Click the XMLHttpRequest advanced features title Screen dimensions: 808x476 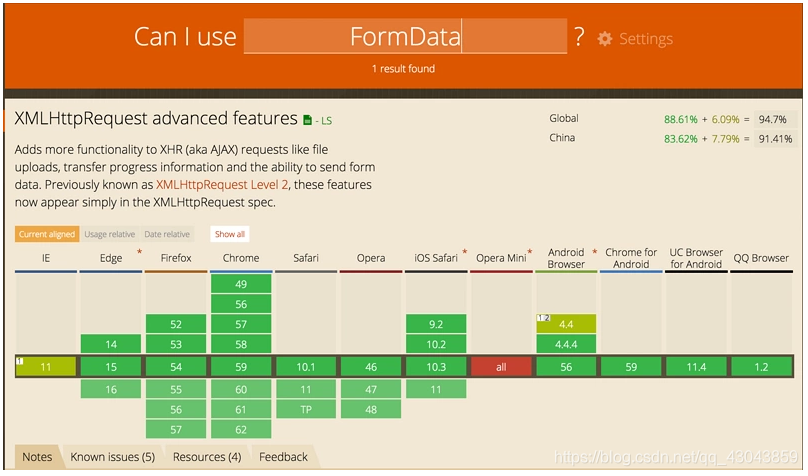156,118
